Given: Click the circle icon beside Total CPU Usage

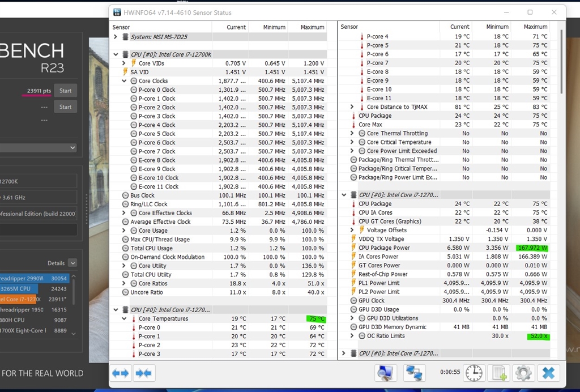Looking at the screenshot, I should (x=125, y=248).
